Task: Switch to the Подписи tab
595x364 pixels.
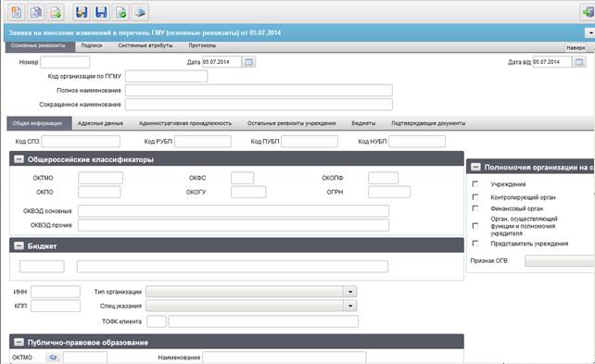Action: click(92, 45)
